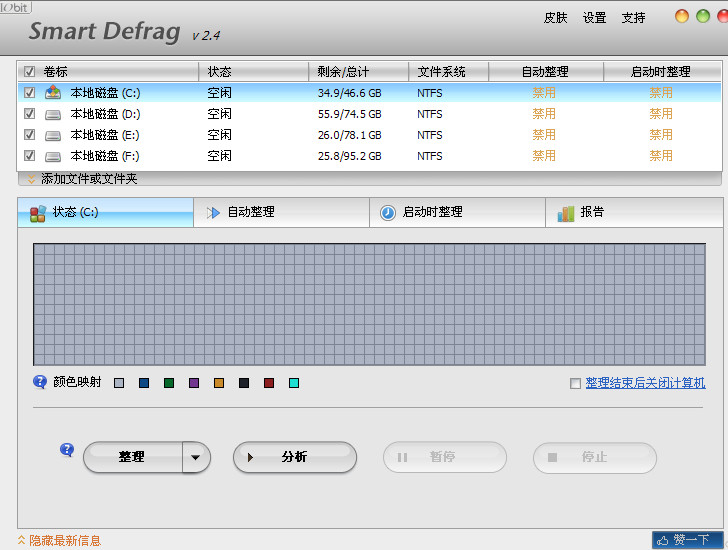Click the 分析 analyze button

coord(295,457)
